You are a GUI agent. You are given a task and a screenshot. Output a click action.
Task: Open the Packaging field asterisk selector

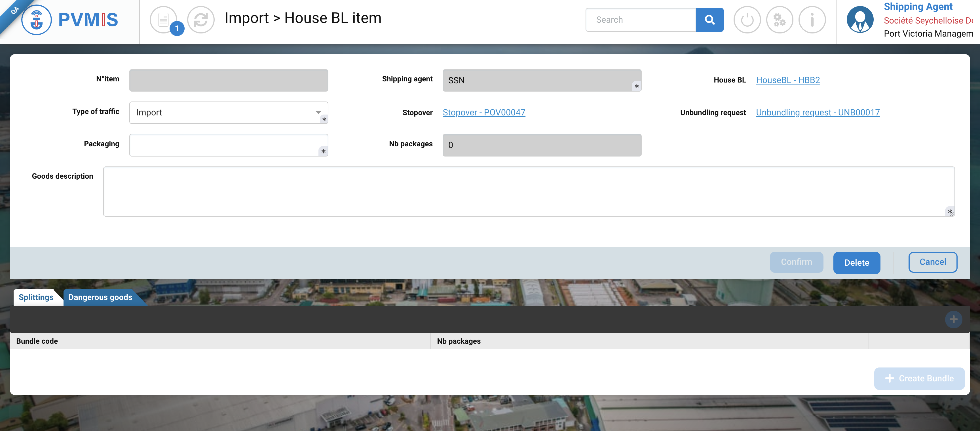[323, 151]
